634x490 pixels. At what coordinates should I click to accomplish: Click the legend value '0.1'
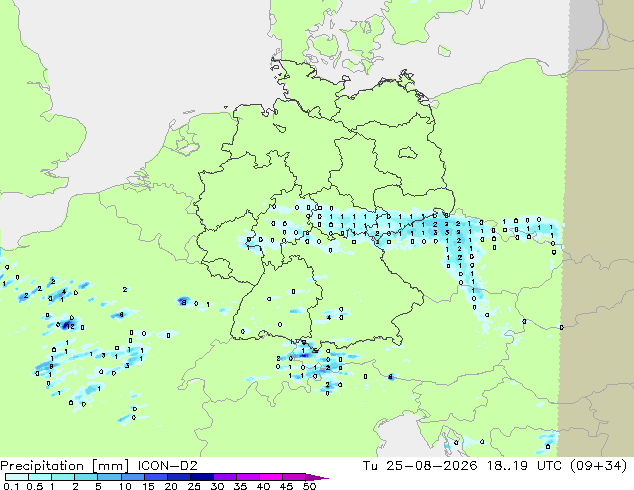click(x=11, y=486)
